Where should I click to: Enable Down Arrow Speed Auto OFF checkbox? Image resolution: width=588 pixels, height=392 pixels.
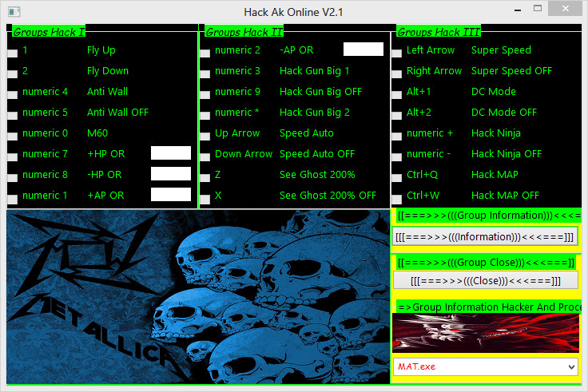pos(205,156)
